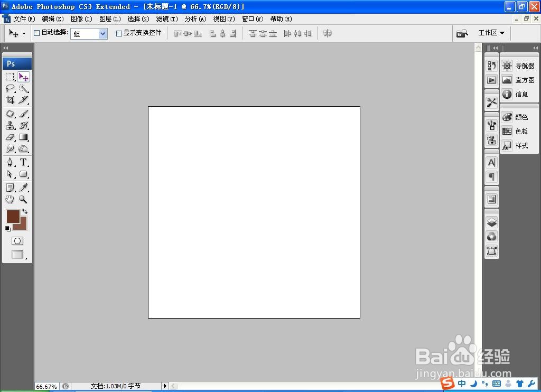Open the 导航器 panel
The image size is (541, 392).
click(x=519, y=66)
